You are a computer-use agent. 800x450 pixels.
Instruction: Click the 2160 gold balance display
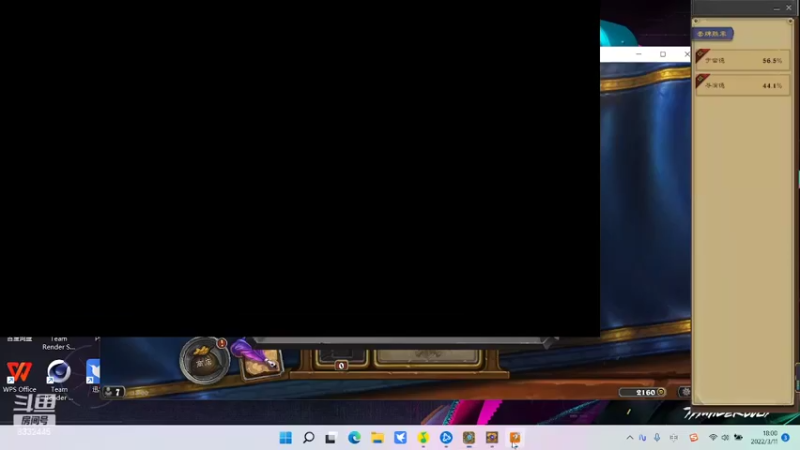(x=643, y=392)
